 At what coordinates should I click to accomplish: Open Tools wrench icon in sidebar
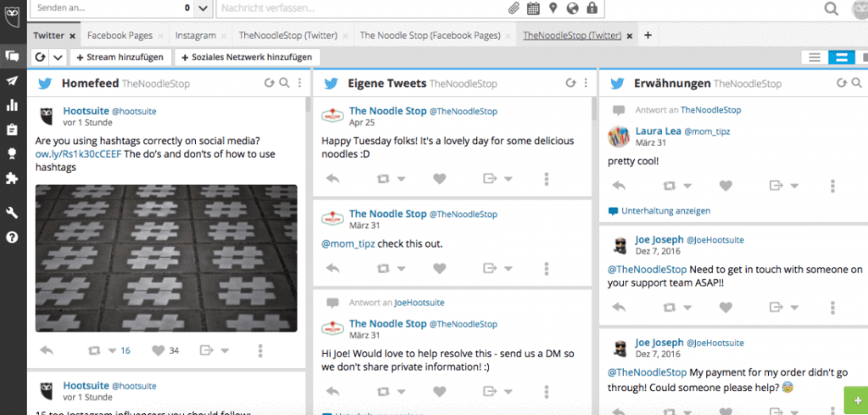(x=12, y=213)
